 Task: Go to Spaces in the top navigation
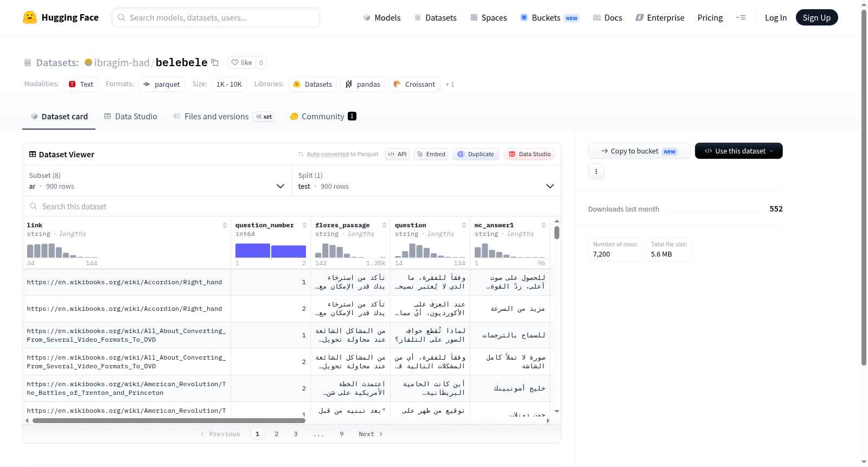(x=489, y=17)
